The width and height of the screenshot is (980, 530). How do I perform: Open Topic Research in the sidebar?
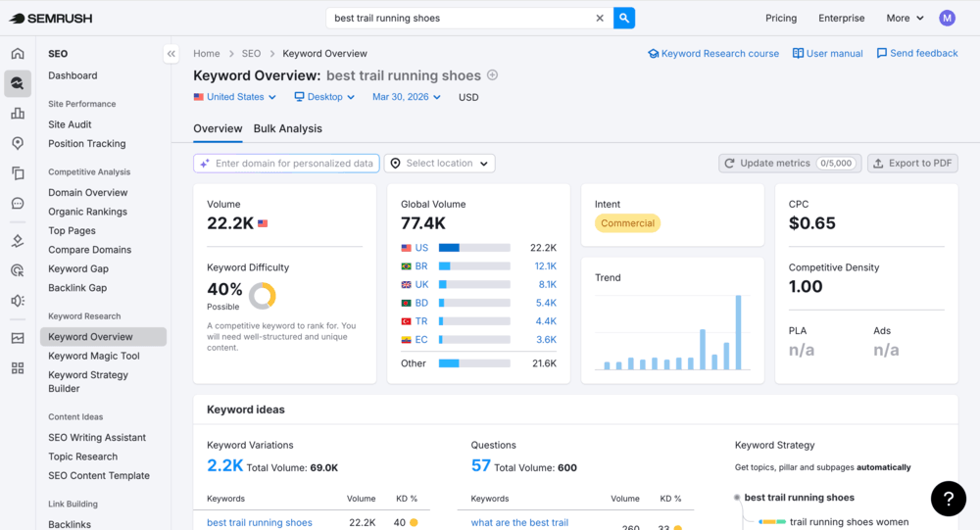tap(82, 457)
